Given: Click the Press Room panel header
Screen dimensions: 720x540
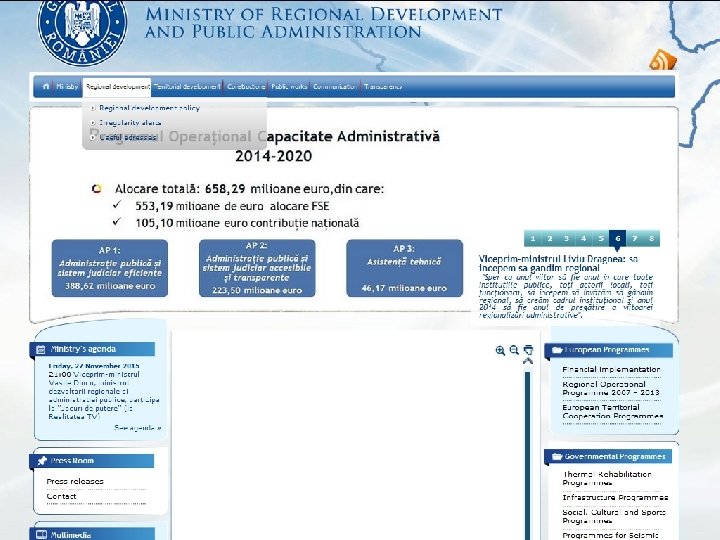Looking at the screenshot, I should (92, 461).
